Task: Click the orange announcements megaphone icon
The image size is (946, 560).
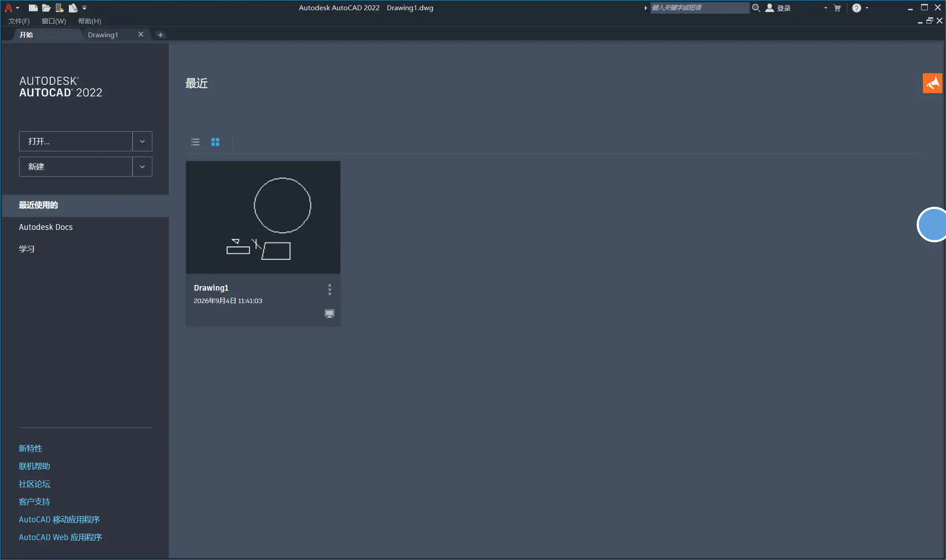Action: (x=932, y=83)
